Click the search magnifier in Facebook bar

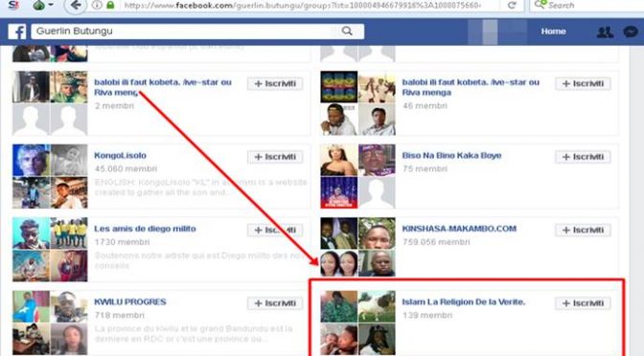347,32
